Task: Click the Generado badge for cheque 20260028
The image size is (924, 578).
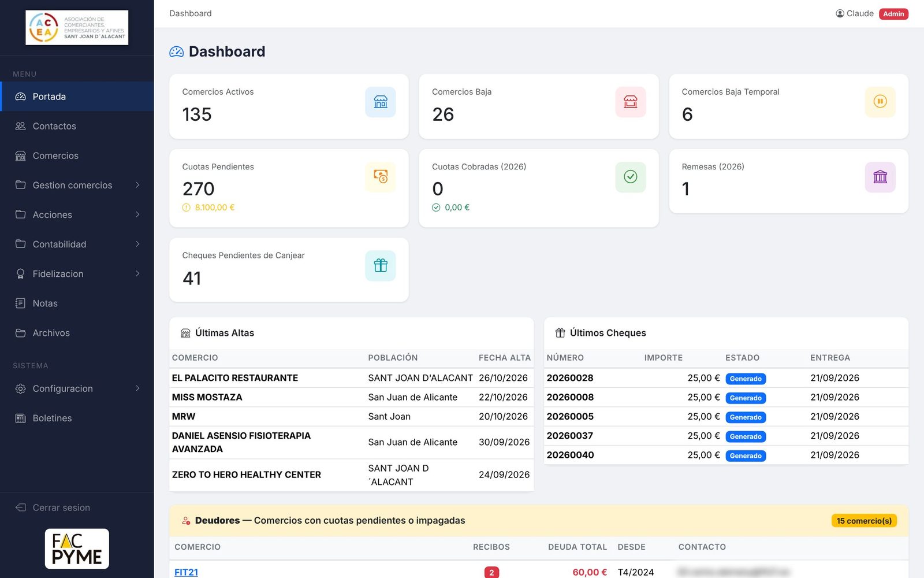Action: click(x=746, y=379)
